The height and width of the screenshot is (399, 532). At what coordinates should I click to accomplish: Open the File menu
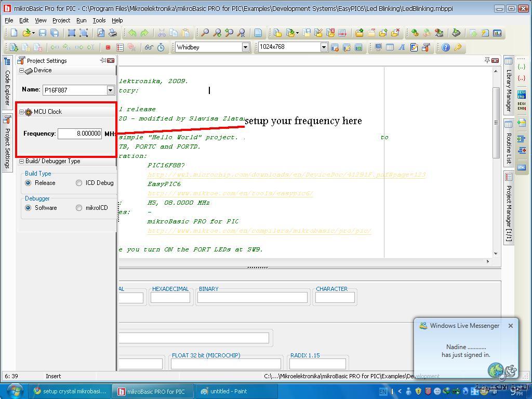[x=9, y=20]
